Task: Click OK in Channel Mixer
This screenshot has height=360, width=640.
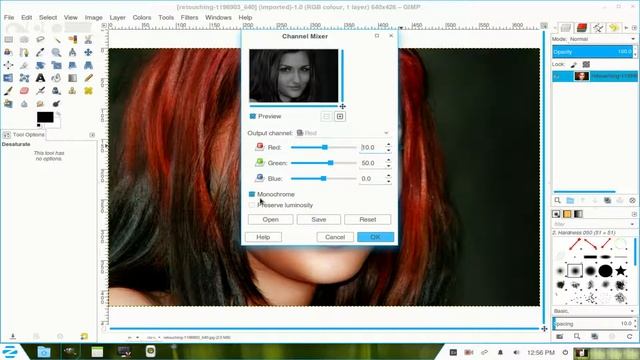Action: point(376,237)
